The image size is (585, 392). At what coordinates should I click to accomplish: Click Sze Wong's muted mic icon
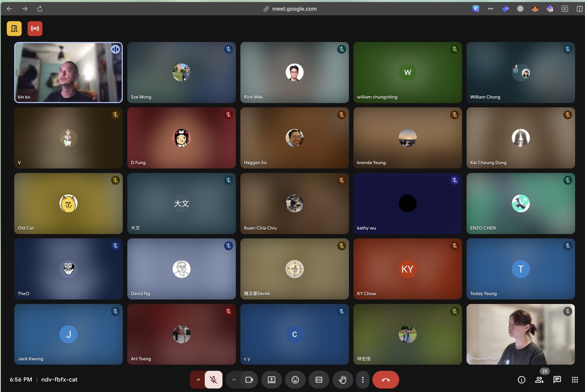(x=228, y=49)
